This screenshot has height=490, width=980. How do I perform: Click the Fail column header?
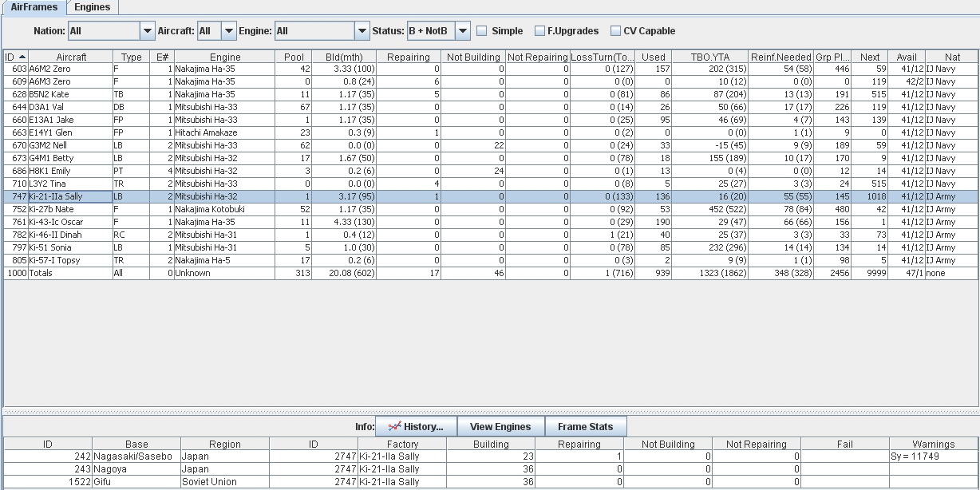pos(844,445)
